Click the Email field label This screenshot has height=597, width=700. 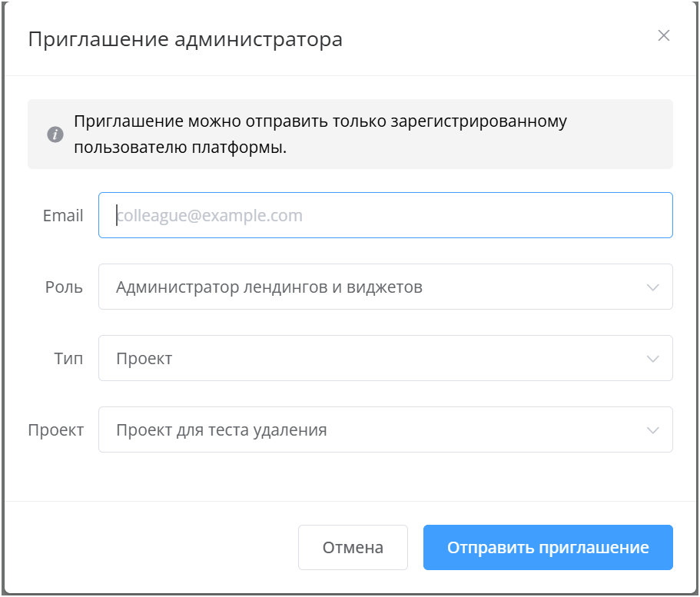click(x=63, y=216)
